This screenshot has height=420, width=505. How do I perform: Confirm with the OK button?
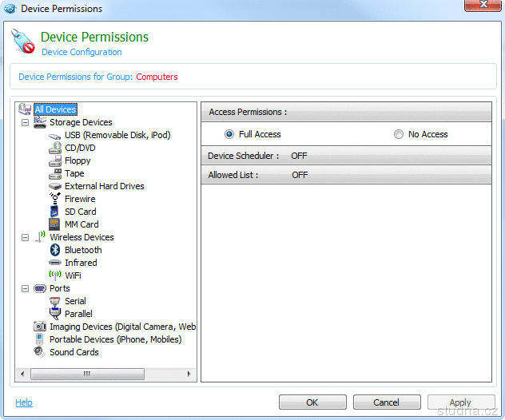click(312, 402)
